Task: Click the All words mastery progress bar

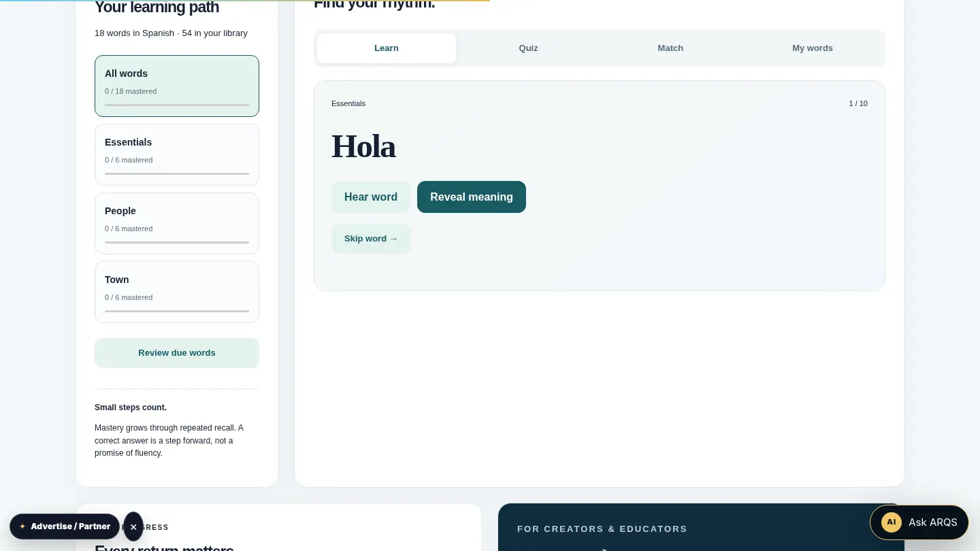Action: (x=177, y=105)
